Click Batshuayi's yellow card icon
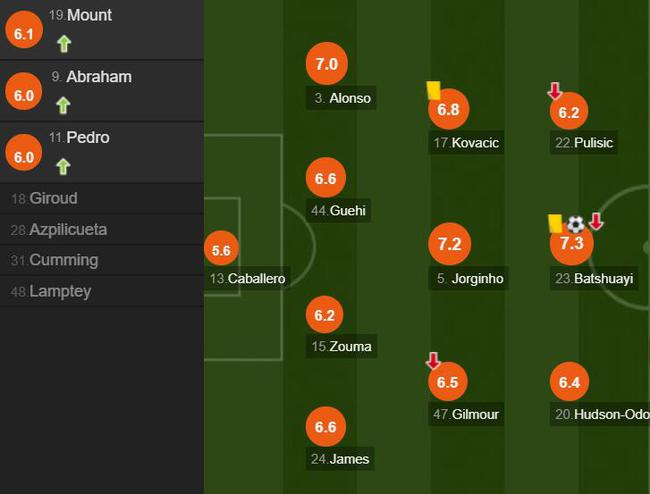The image size is (650, 494). [x=555, y=224]
